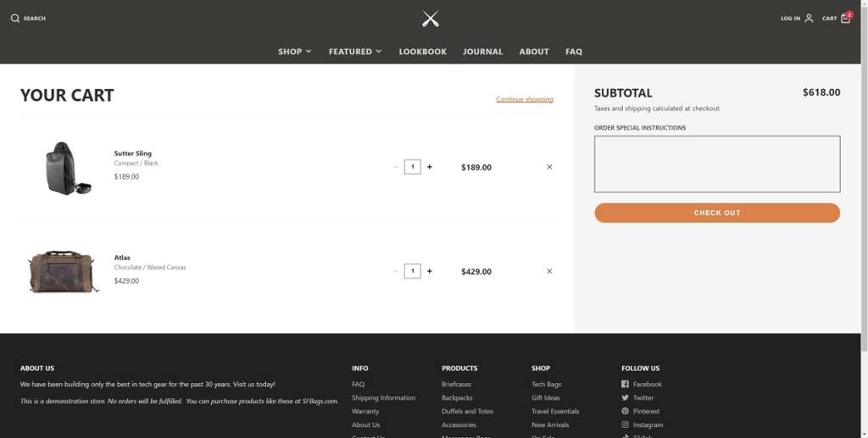
Task: Click the search magnifier icon
Action: pos(14,18)
